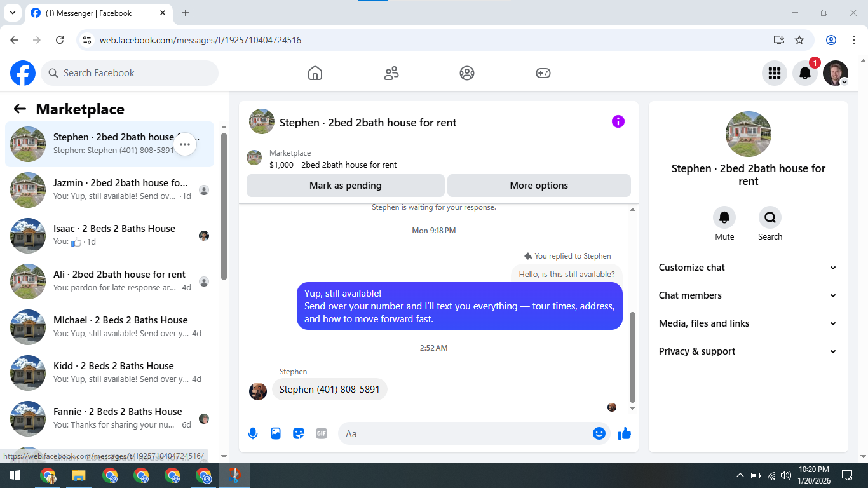Click the browser address bar URL
The width and height of the screenshot is (868, 488).
(200, 40)
